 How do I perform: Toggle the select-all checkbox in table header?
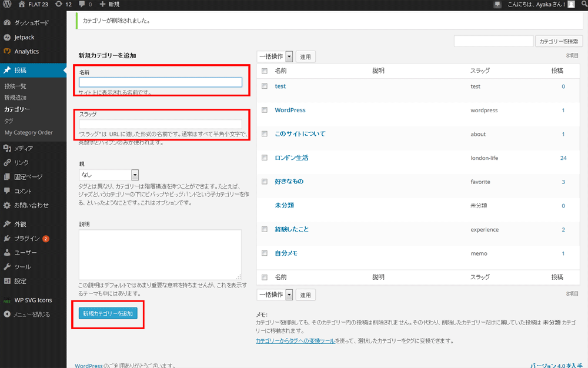tap(265, 71)
